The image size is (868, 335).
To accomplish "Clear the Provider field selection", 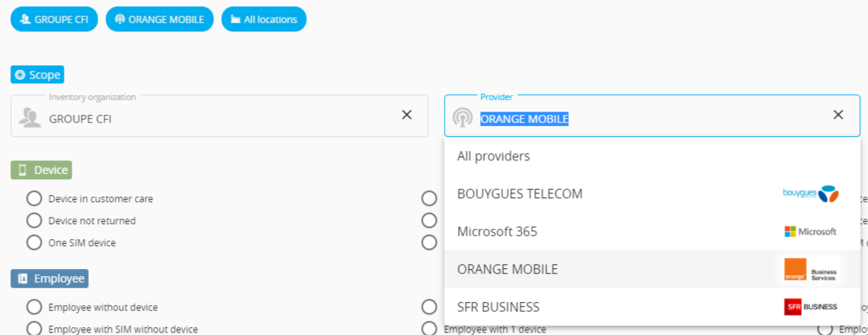I will pyautogui.click(x=838, y=115).
